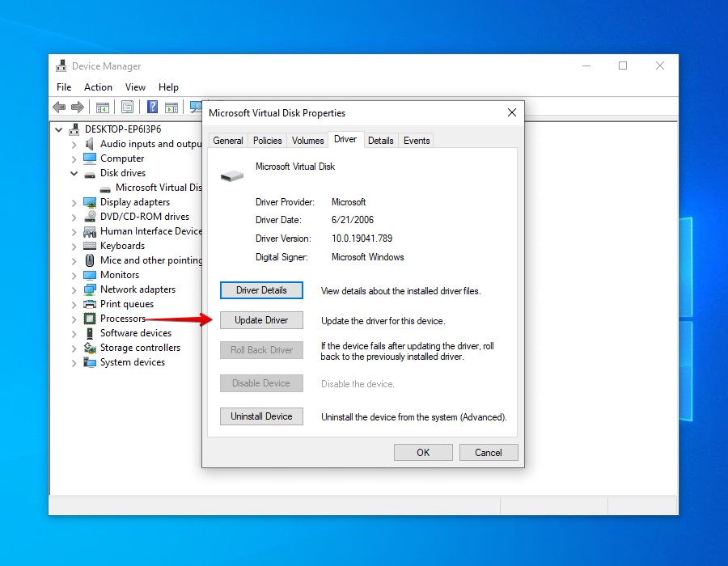Switch to the Events tab
The image size is (728, 566).
(417, 141)
